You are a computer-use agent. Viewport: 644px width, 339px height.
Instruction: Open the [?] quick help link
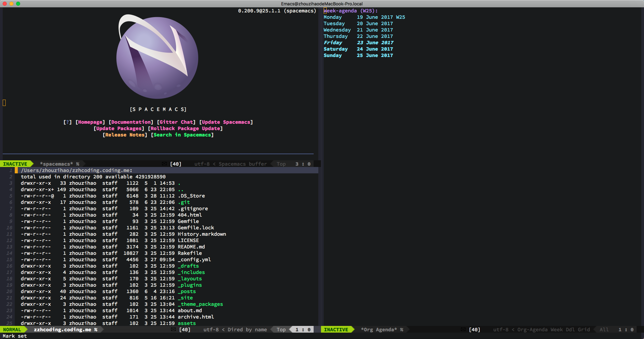coord(67,122)
